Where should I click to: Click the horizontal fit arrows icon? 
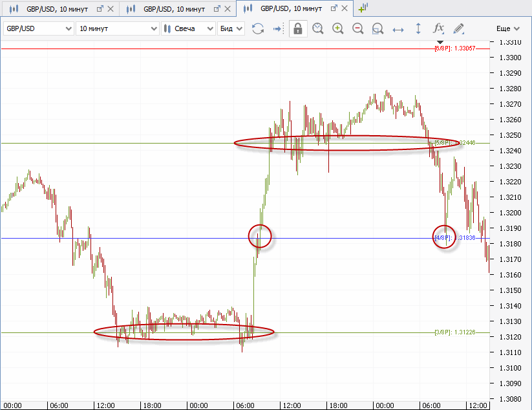(x=398, y=28)
